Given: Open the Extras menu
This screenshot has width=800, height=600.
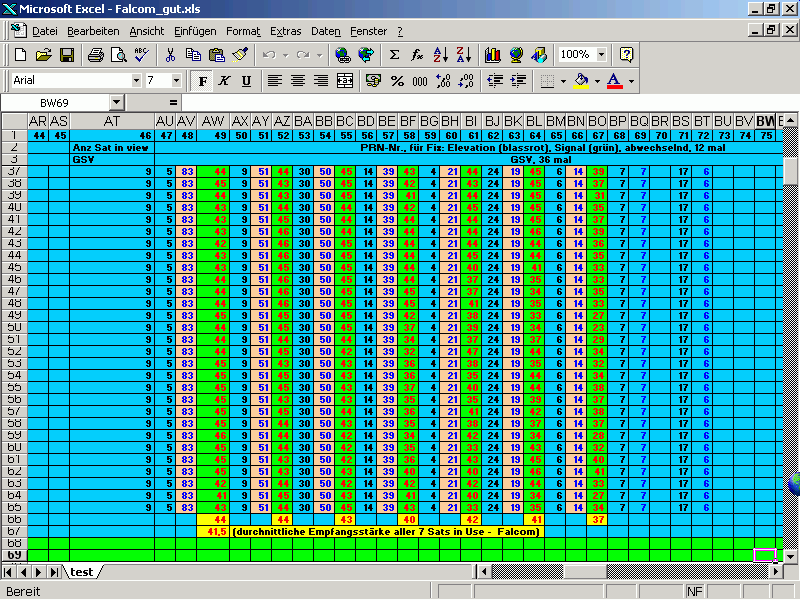Looking at the screenshot, I should click(x=285, y=31).
